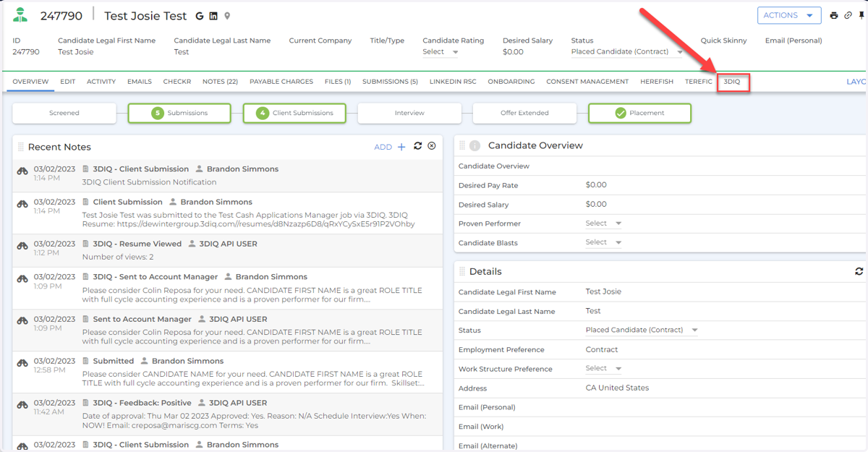The height and width of the screenshot is (452, 868).
Task: Click the Interview stage button
Action: 409,113
